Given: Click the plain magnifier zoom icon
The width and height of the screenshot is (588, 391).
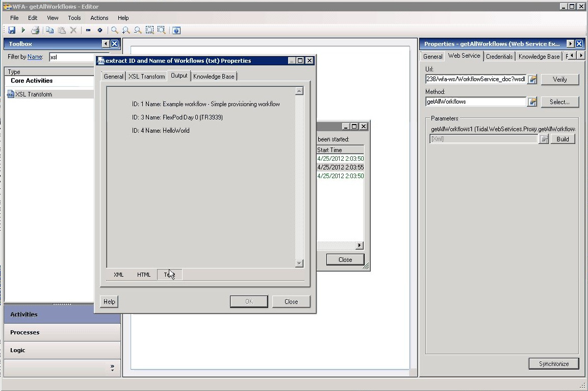Looking at the screenshot, I should (x=115, y=31).
